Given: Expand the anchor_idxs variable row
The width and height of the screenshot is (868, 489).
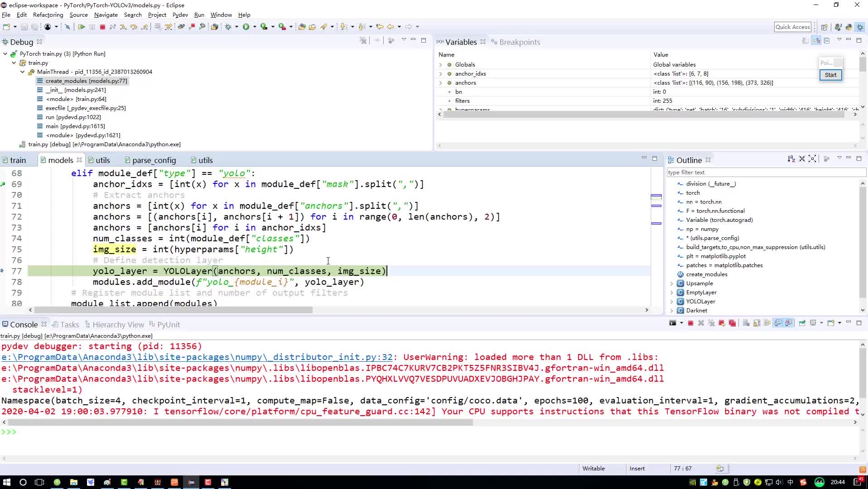Looking at the screenshot, I should pos(440,74).
